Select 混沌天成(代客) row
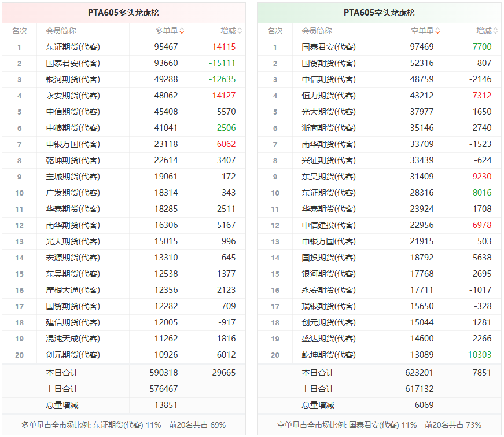Viewport: 504px width, 437px height. point(124,339)
